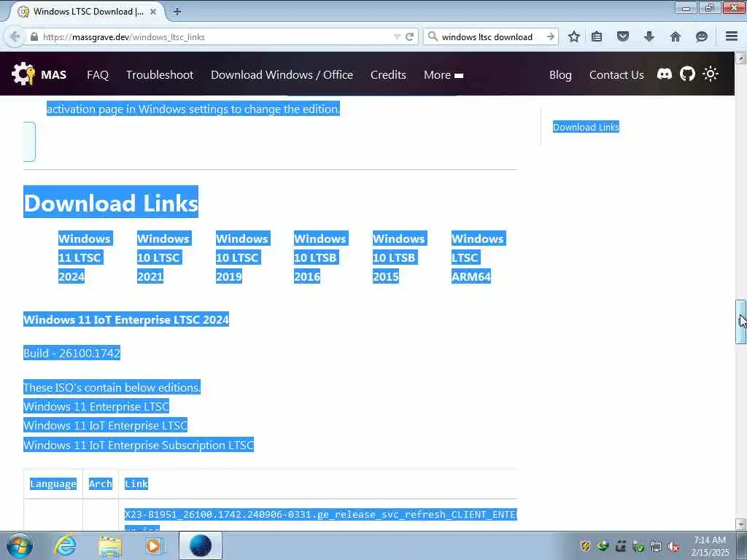Click the scrollbar up arrow
This screenshot has width=747, height=560.
click(x=740, y=58)
